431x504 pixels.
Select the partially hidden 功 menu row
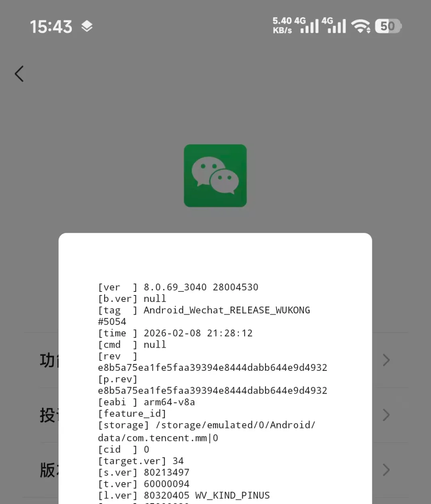point(215,360)
